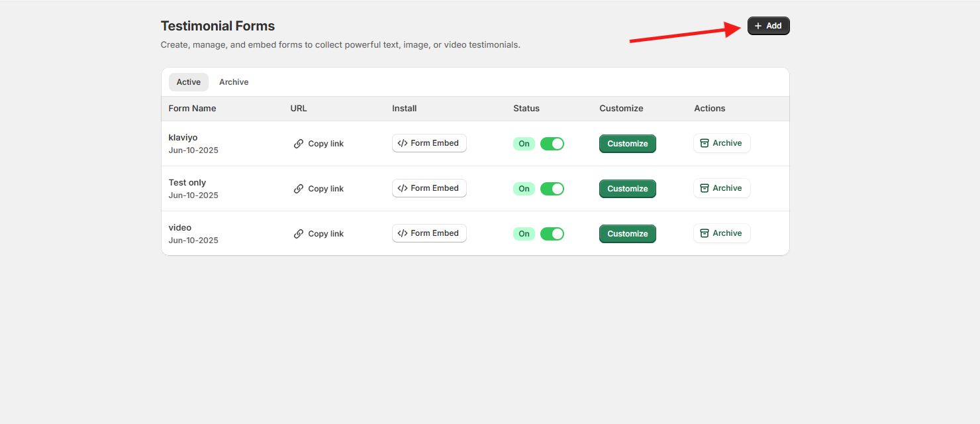Click code icon in klaviyo Form Embed

coord(403,143)
